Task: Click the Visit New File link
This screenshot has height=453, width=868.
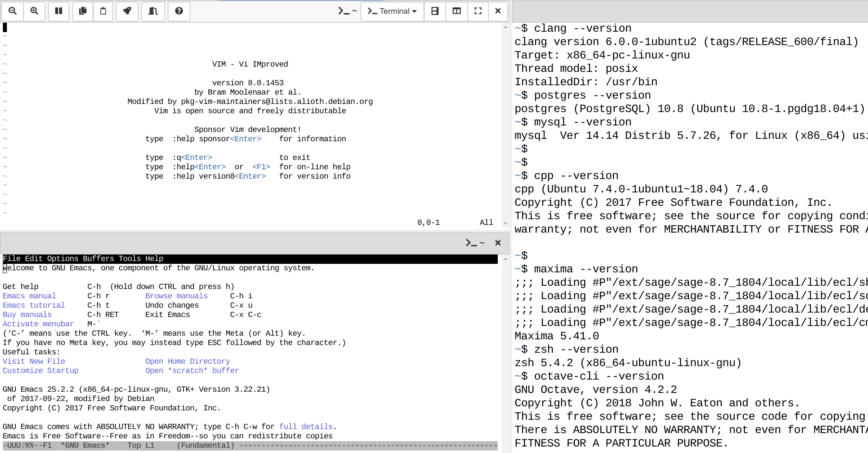Action: pyautogui.click(x=33, y=361)
